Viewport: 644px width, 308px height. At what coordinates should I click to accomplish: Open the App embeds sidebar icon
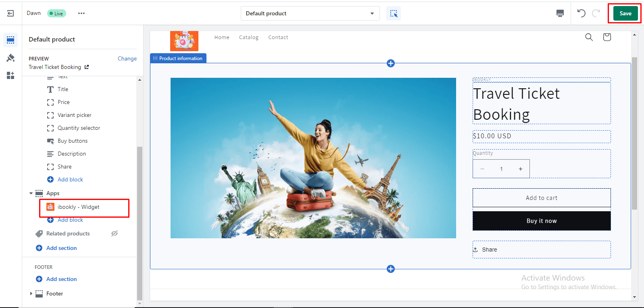[10, 75]
